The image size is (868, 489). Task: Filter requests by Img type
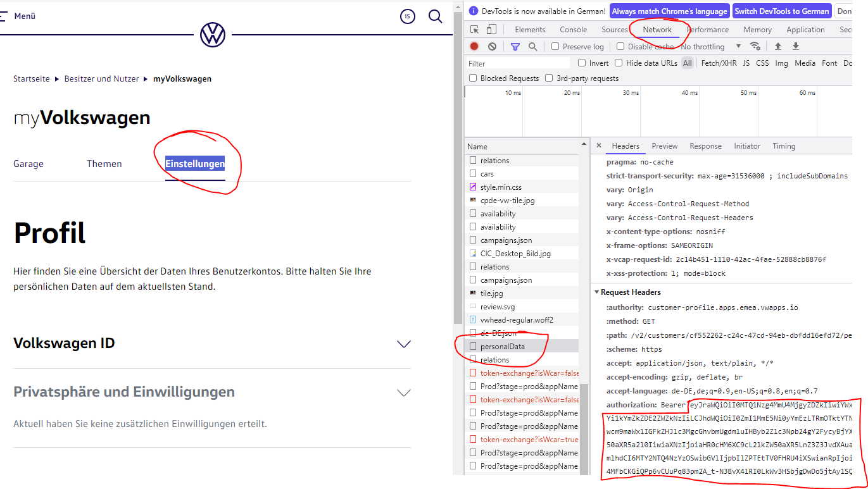click(x=782, y=63)
